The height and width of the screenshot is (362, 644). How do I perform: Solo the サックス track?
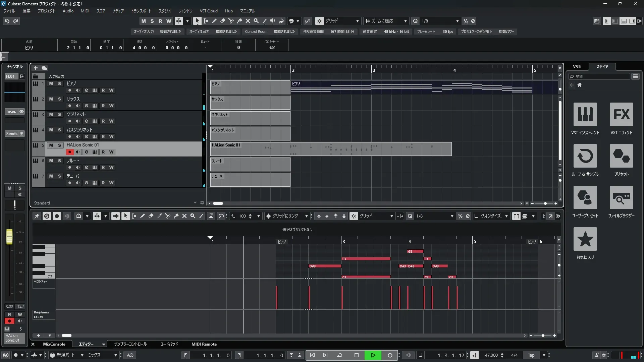click(59, 99)
